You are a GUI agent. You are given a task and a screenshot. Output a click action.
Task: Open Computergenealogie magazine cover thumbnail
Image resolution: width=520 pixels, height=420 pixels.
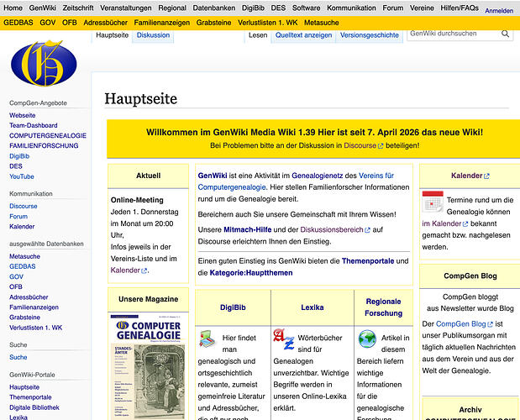click(148, 367)
